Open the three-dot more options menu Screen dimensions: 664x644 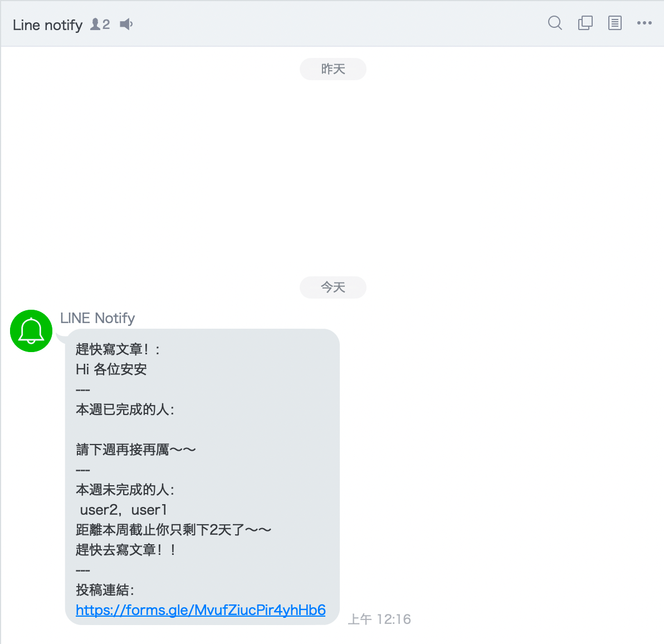[x=644, y=23]
